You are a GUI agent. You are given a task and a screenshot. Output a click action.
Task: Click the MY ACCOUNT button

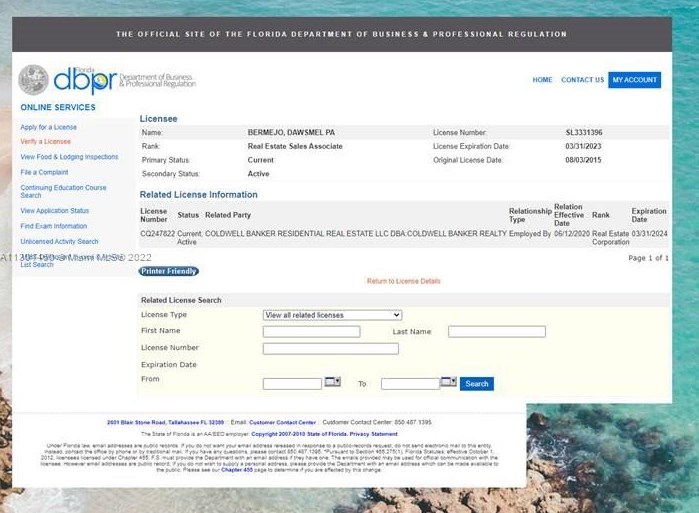(634, 80)
